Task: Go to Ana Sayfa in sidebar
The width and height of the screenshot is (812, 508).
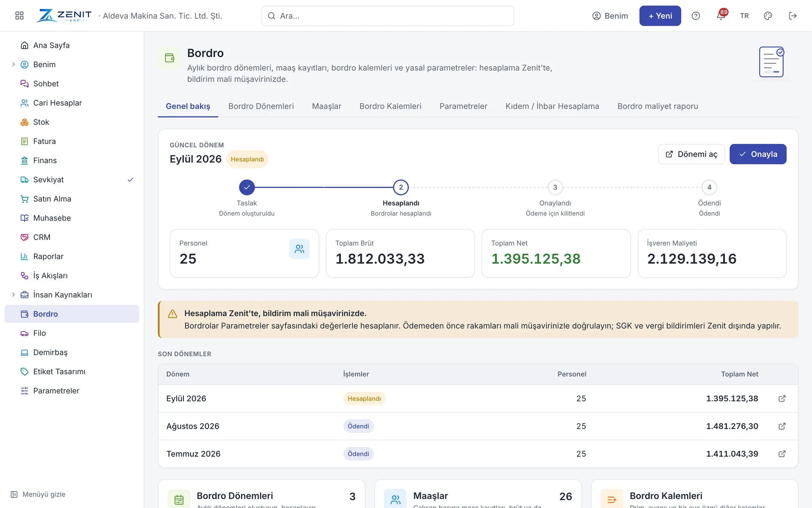Action: (x=72, y=45)
